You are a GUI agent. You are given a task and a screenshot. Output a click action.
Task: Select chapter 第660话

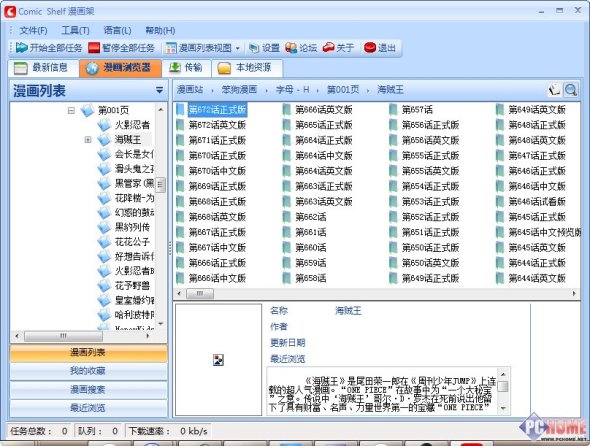click(x=310, y=248)
